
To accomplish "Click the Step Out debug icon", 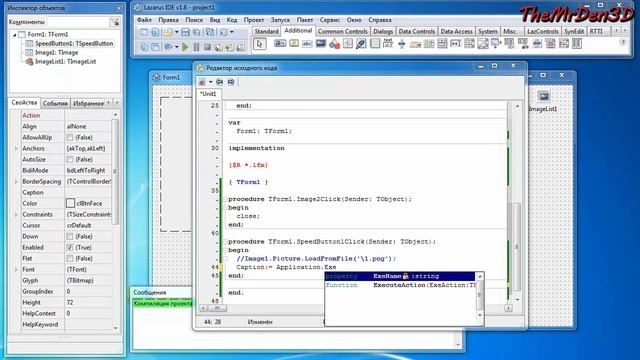I will 240,47.
